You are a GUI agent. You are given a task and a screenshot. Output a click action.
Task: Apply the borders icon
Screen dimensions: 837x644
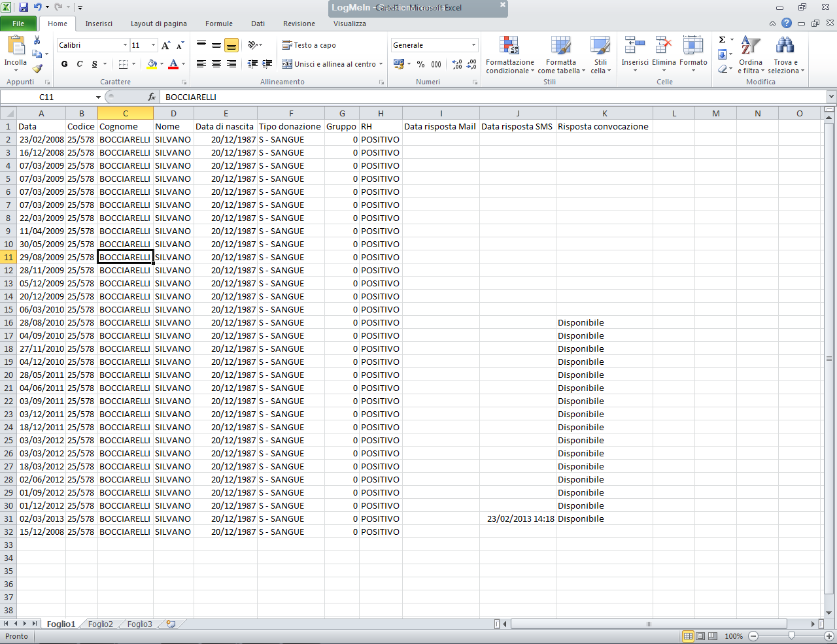coord(123,64)
